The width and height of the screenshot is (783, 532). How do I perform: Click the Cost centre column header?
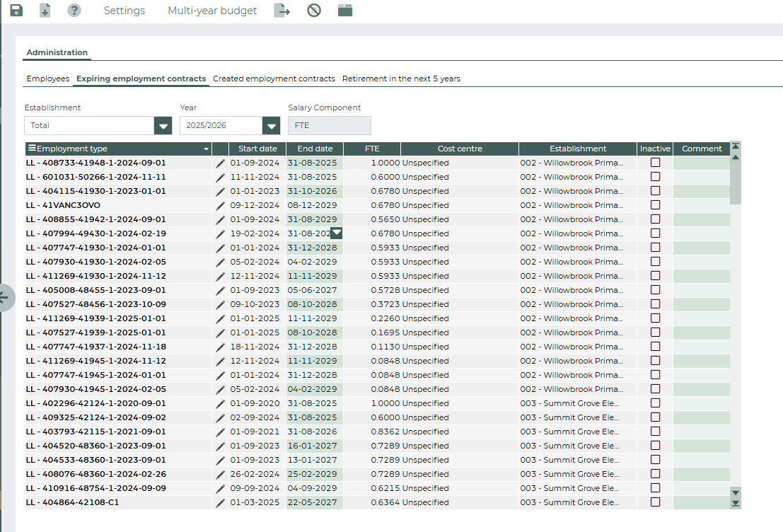pyautogui.click(x=460, y=149)
